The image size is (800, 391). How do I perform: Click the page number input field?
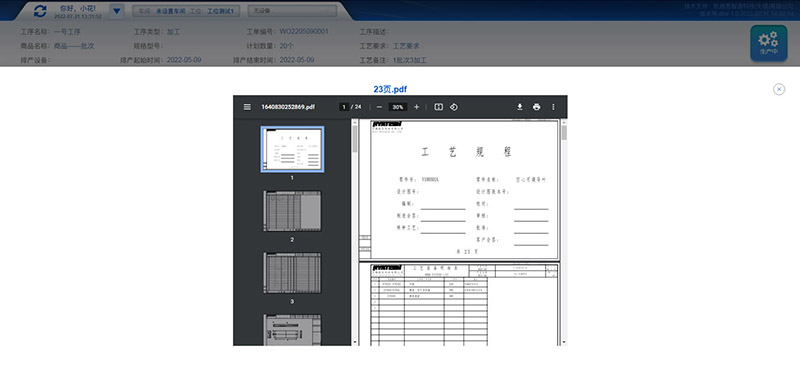(344, 107)
